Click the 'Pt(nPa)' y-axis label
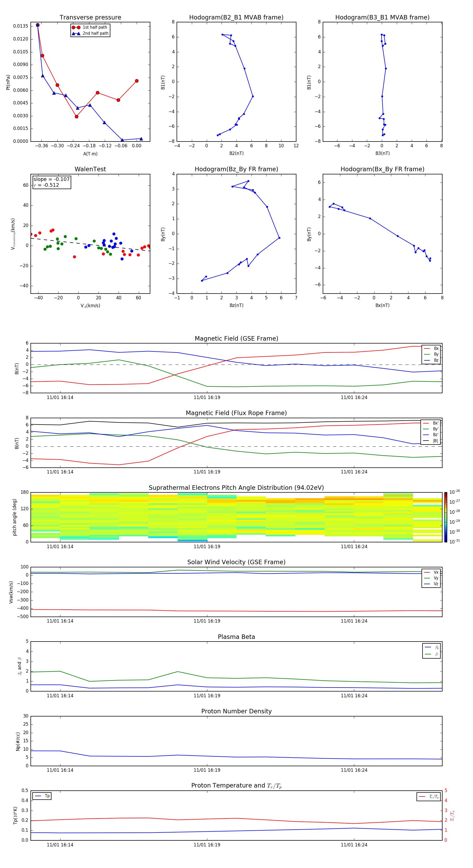The height and width of the screenshot is (868, 473). click(8, 82)
